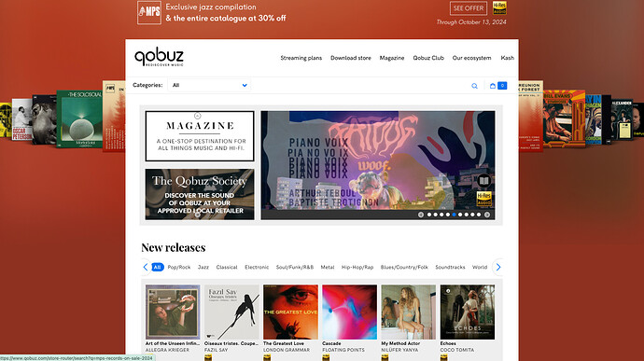
Task: Open artist COCO TOMITA
Action: [457, 350]
